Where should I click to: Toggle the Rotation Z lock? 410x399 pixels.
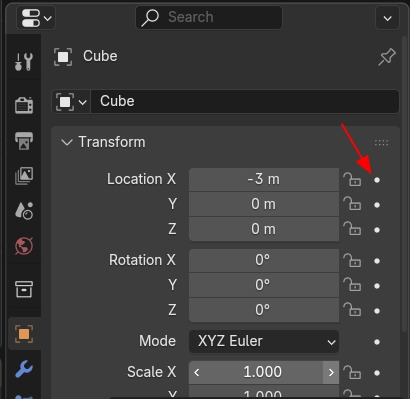click(x=352, y=310)
